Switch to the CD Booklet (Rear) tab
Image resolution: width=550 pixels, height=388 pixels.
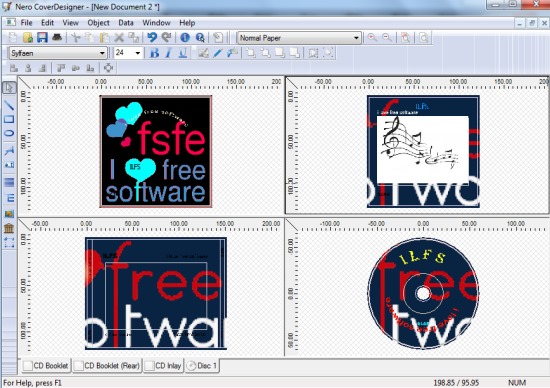click(107, 366)
